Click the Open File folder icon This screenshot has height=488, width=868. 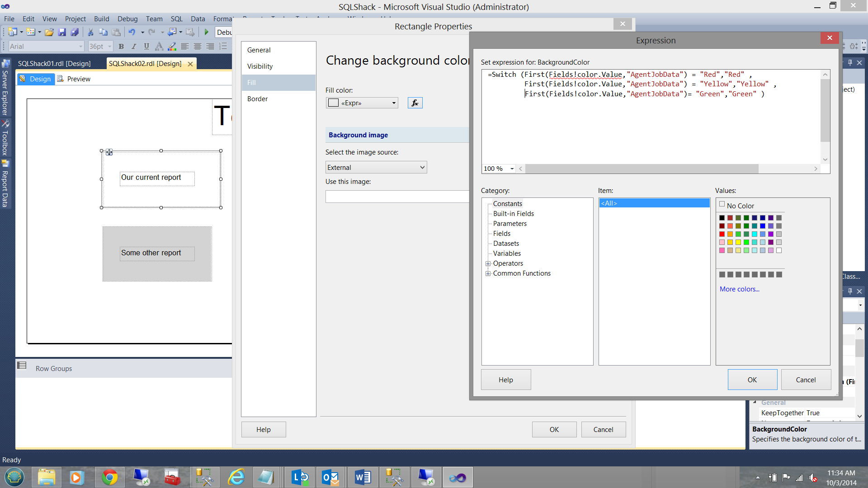tap(49, 32)
